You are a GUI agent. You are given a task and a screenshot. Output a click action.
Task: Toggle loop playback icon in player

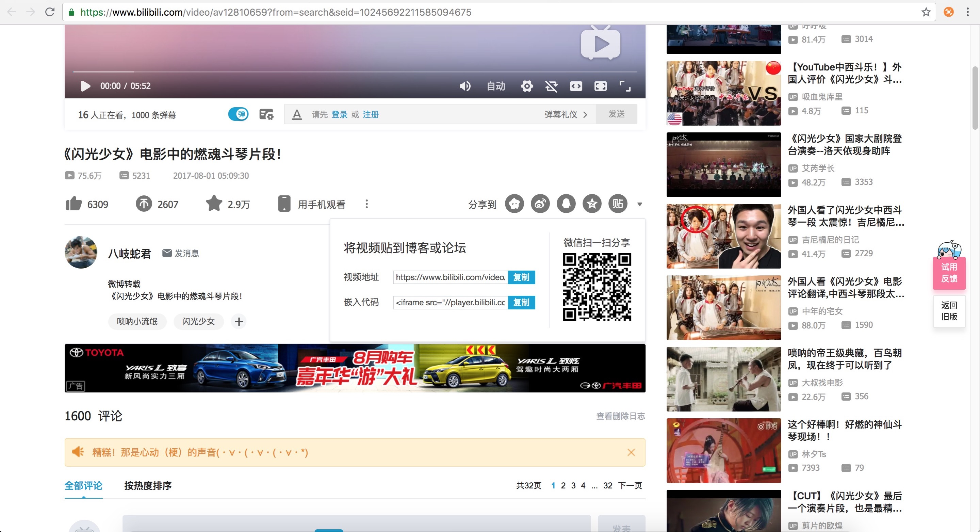click(x=551, y=86)
